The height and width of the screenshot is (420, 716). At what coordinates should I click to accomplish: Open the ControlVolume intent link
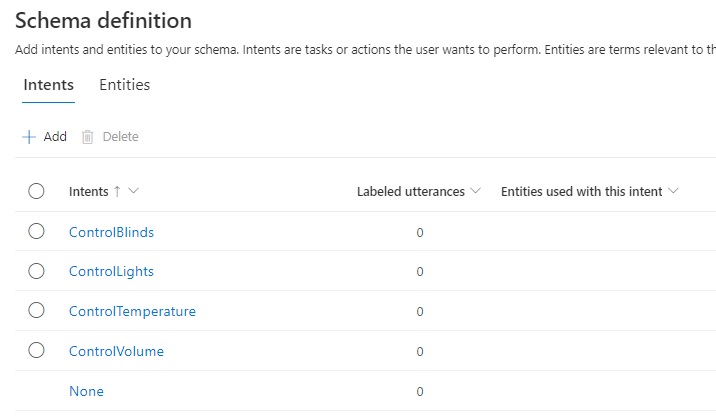116,351
